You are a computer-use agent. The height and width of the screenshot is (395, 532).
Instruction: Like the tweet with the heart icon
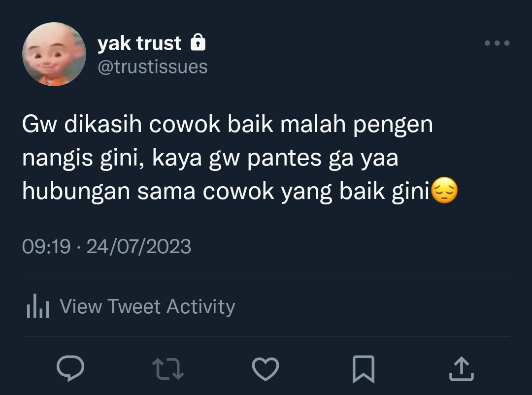[266, 369]
